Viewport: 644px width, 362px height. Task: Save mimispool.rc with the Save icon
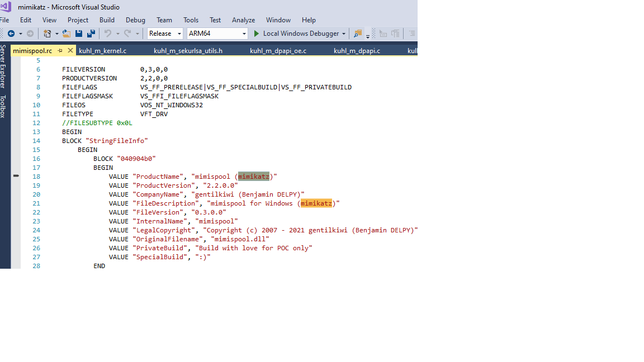79,34
